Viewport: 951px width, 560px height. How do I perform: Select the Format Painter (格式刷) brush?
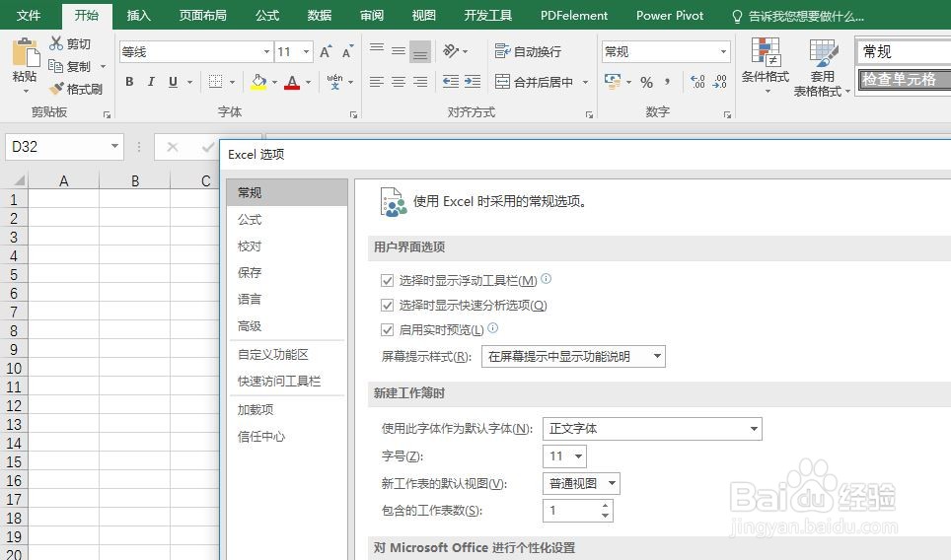[56, 89]
